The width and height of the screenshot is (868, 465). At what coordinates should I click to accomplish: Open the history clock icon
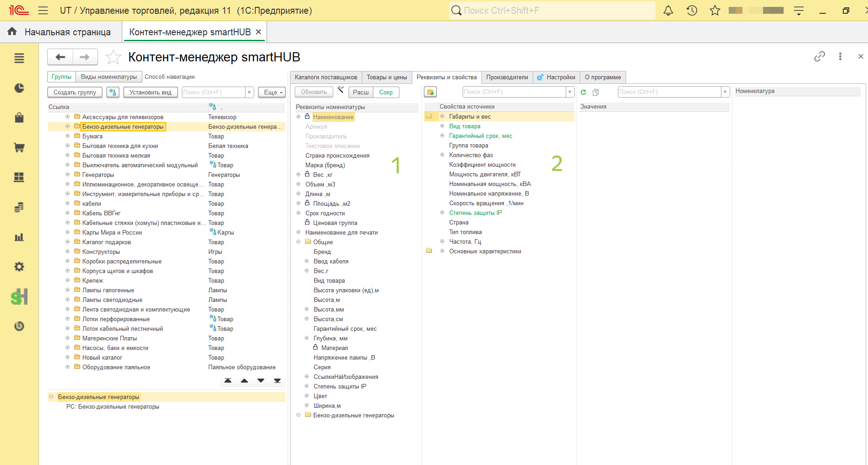point(692,11)
